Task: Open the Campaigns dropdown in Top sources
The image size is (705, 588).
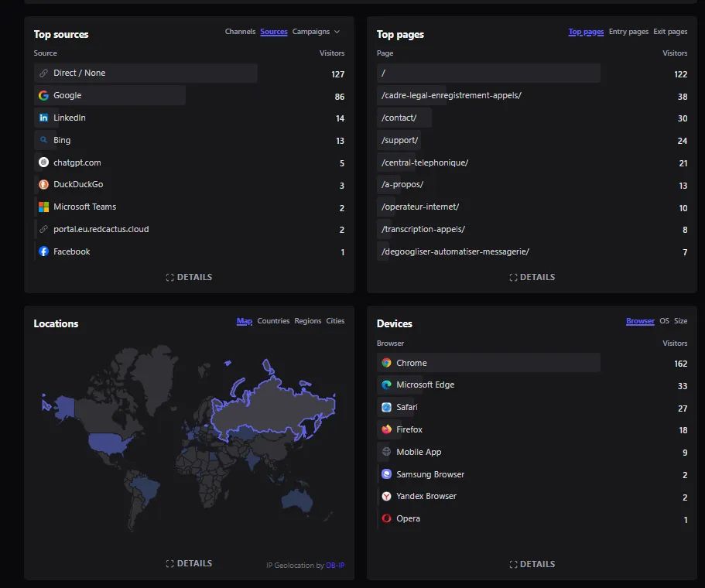Action: point(316,32)
